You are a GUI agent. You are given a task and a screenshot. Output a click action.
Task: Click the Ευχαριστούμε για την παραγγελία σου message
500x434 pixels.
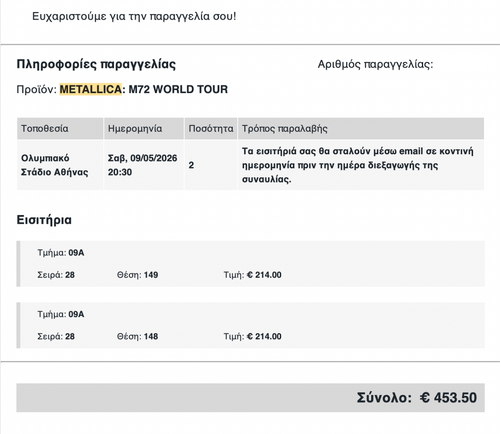pos(134,16)
